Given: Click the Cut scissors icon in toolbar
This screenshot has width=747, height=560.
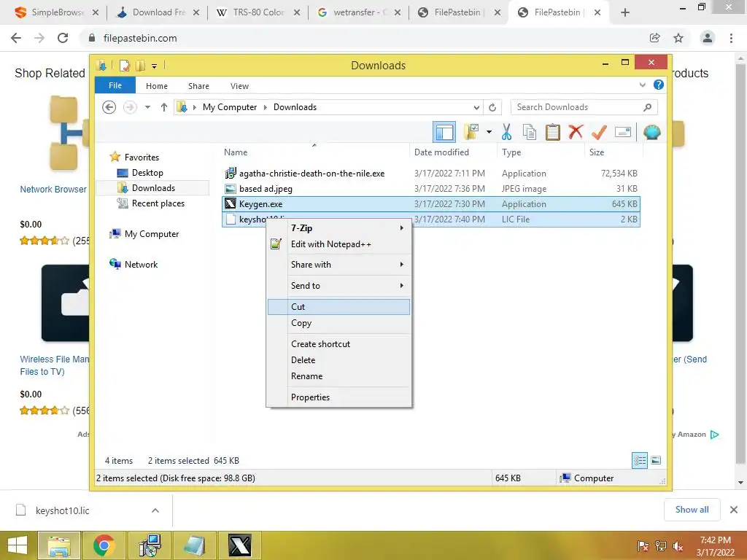Looking at the screenshot, I should pos(506,132).
